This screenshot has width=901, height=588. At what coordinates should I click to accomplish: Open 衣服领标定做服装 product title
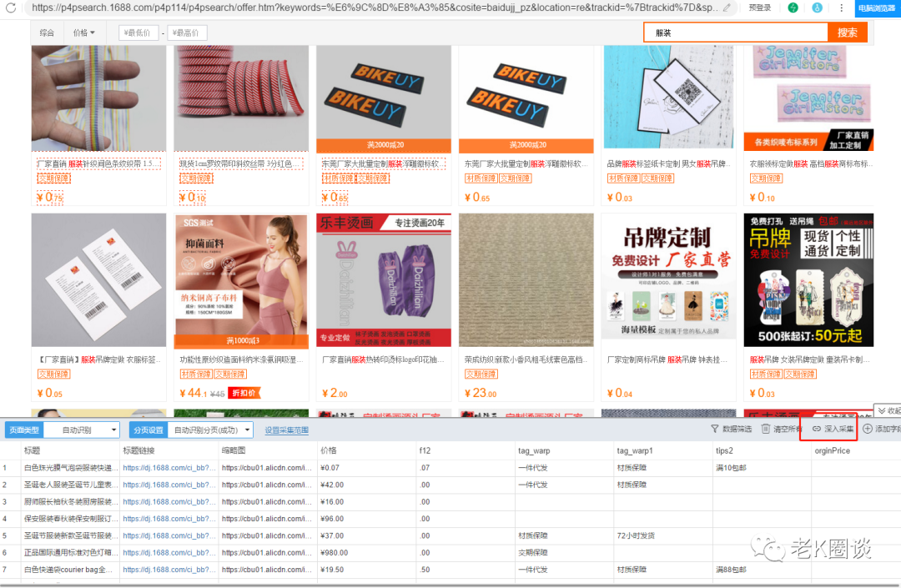(x=811, y=163)
